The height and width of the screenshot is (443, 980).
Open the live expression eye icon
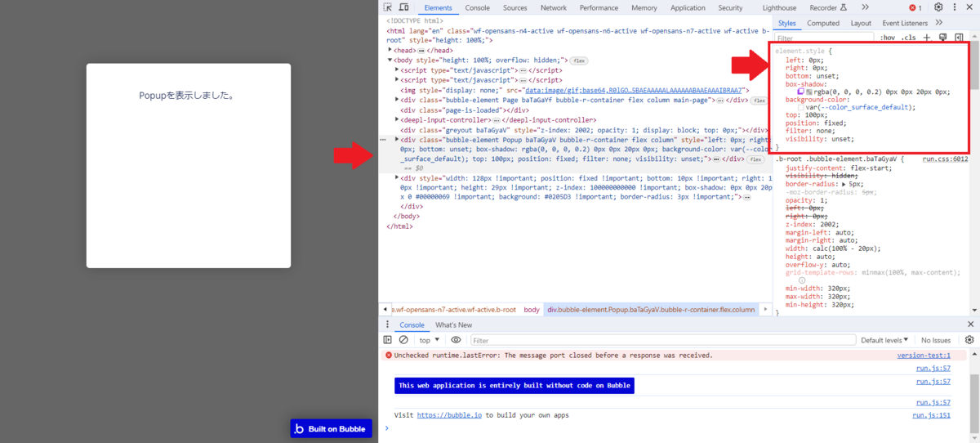pyautogui.click(x=456, y=340)
